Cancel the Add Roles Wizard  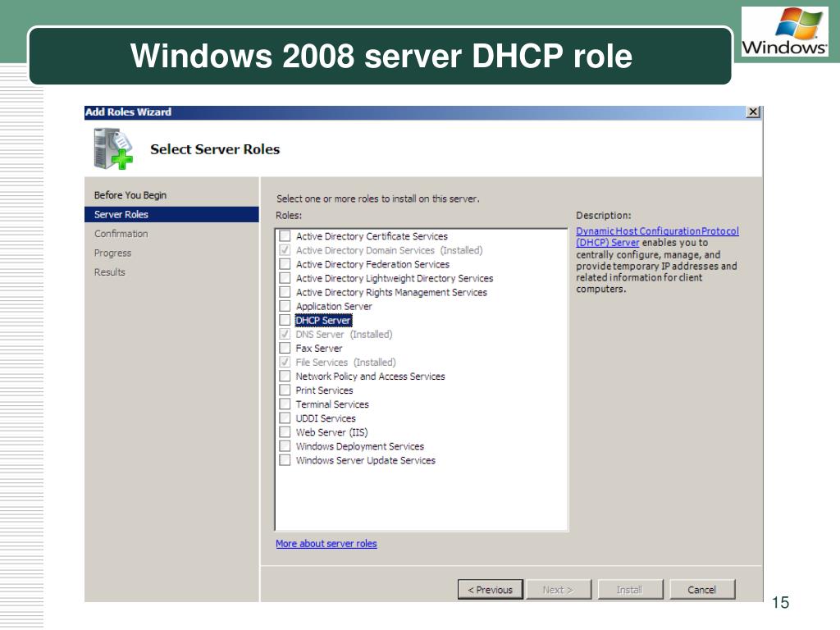coord(702,589)
